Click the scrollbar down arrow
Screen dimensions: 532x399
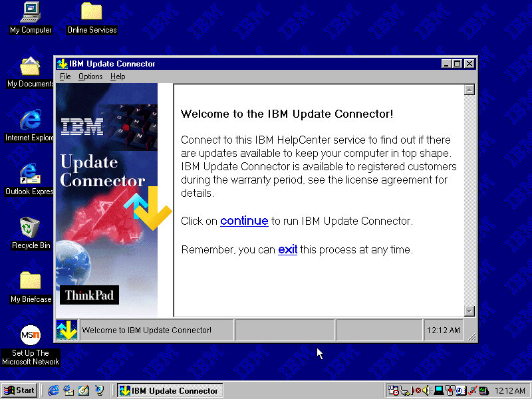pyautogui.click(x=469, y=311)
